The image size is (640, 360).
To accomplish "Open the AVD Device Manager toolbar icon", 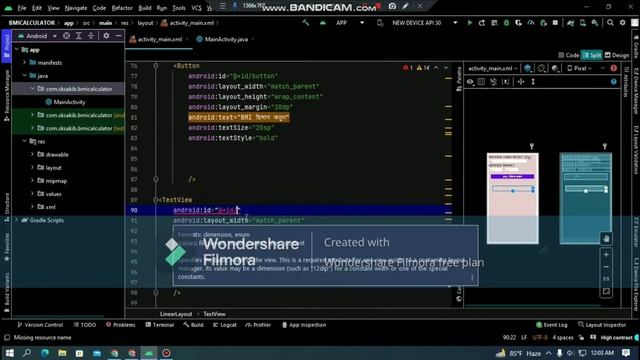I will pyautogui.click(x=583, y=23).
